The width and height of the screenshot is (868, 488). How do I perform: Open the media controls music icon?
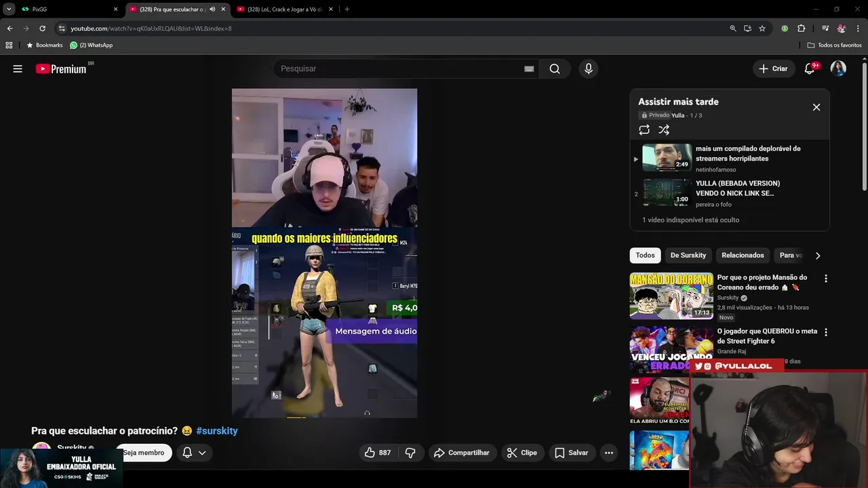[x=825, y=28]
